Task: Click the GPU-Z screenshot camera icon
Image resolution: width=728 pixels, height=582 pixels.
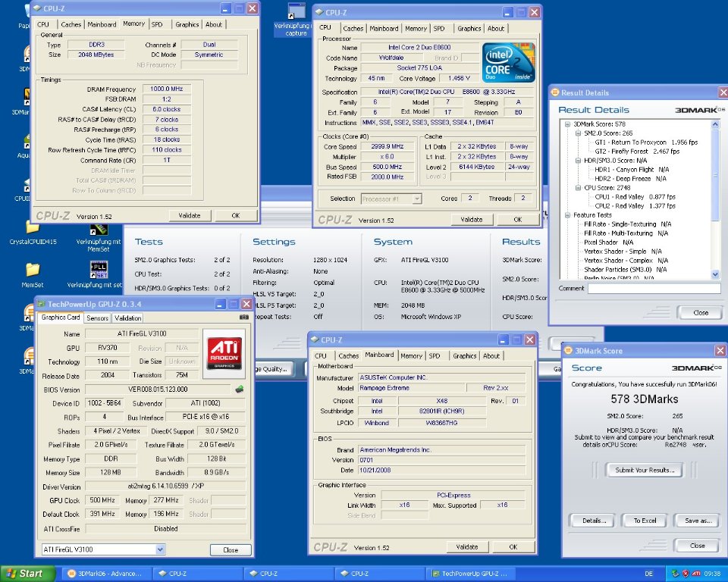Action: (x=243, y=318)
